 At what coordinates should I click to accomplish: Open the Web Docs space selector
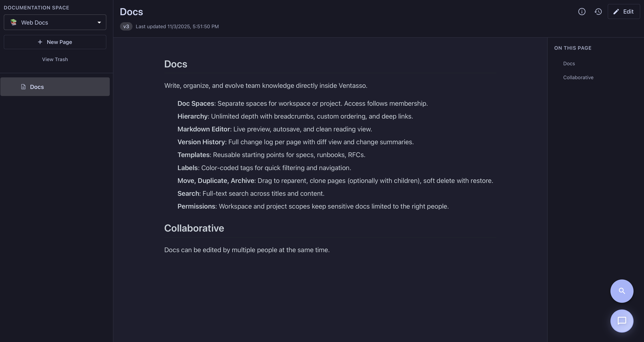coord(55,23)
